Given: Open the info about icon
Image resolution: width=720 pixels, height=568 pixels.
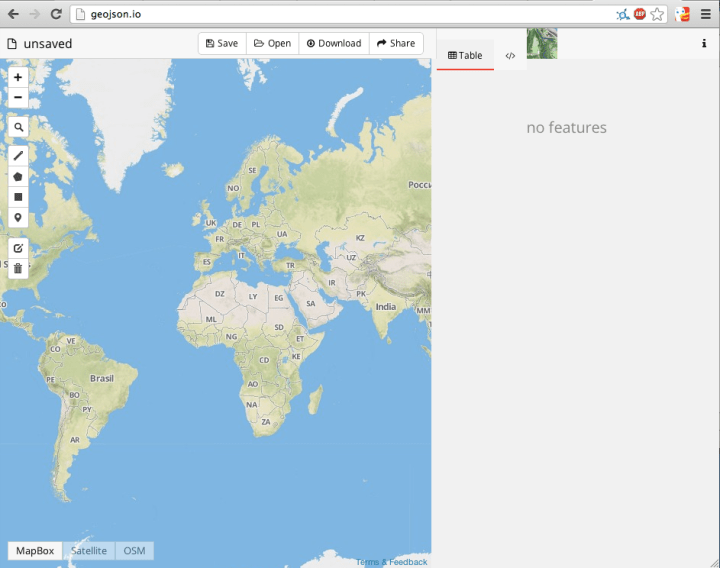Looking at the screenshot, I should (703, 43).
